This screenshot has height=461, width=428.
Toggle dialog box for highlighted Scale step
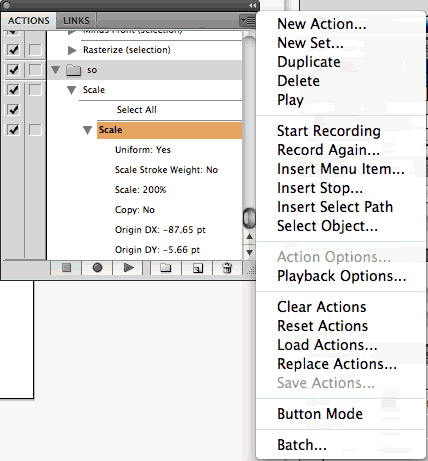point(35,130)
